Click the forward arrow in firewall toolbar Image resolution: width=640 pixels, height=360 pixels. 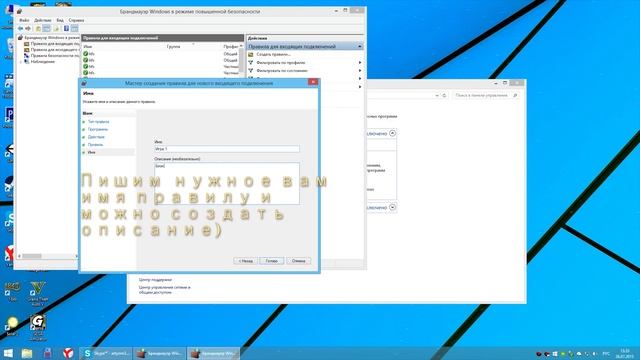(x=28, y=29)
